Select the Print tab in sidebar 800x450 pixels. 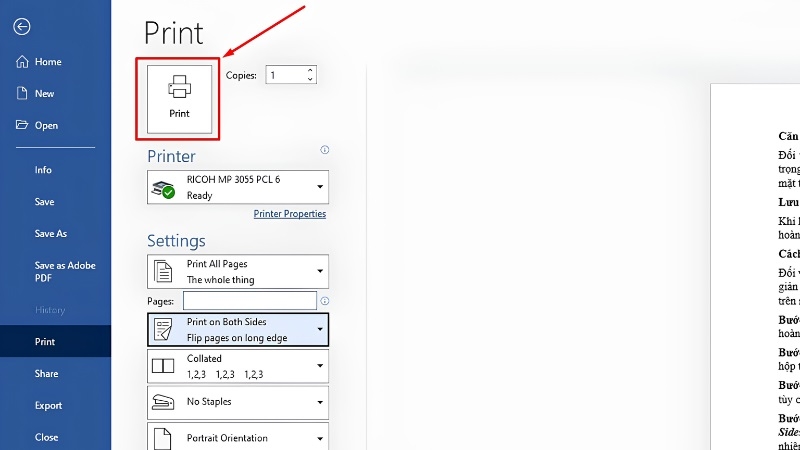click(x=55, y=341)
